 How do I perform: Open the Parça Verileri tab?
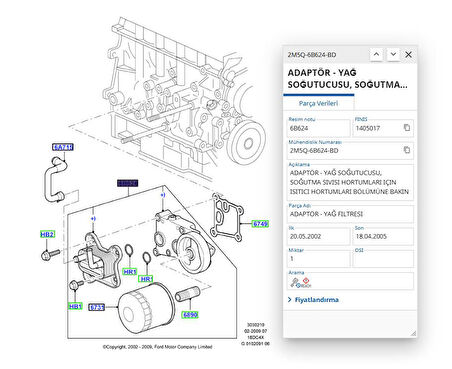[x=318, y=103]
